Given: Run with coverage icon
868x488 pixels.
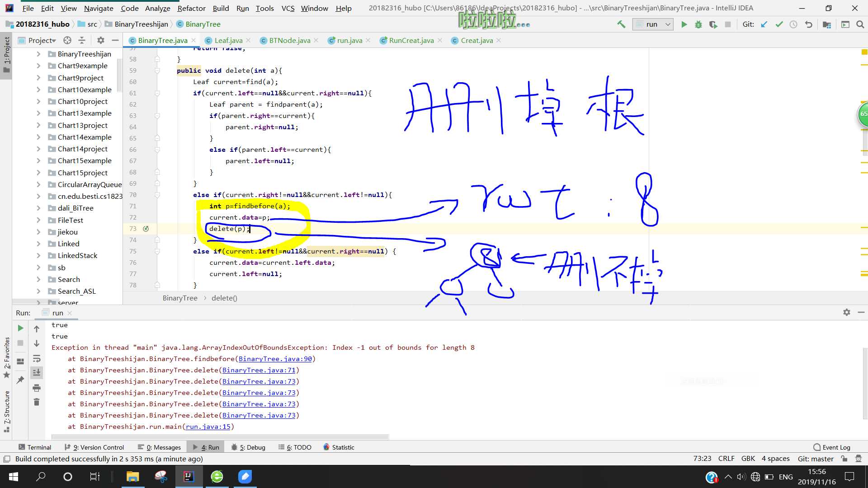Looking at the screenshot, I should click(713, 24).
